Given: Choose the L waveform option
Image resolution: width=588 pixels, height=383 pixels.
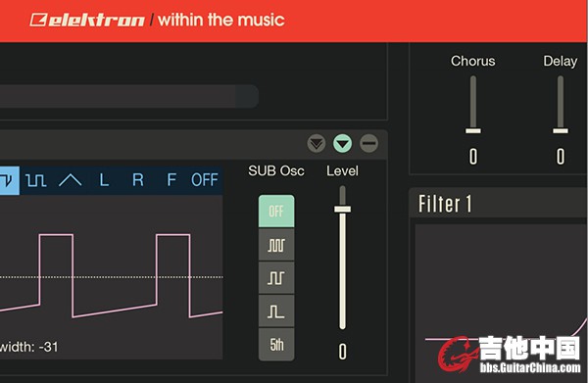Looking at the screenshot, I should [104, 180].
